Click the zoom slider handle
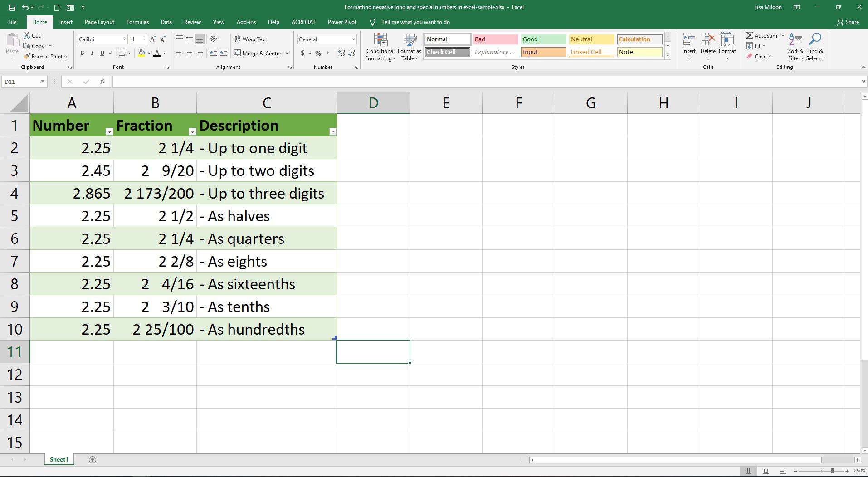 [832, 471]
